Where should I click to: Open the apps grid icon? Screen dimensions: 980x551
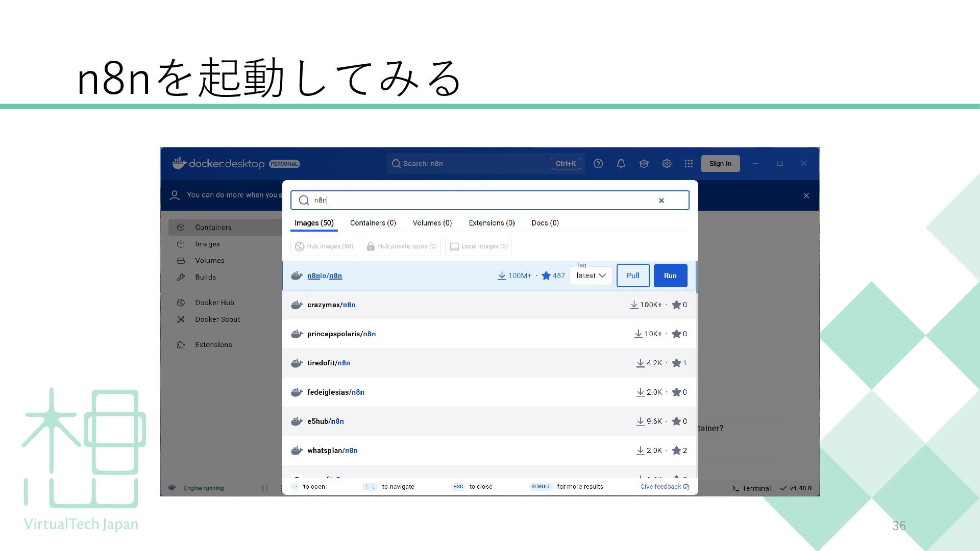tap(689, 164)
